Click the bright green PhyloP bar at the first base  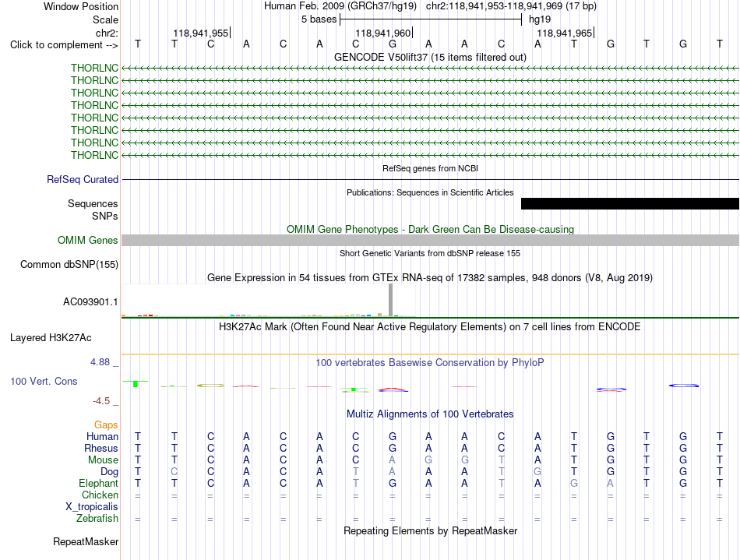[x=136, y=383]
